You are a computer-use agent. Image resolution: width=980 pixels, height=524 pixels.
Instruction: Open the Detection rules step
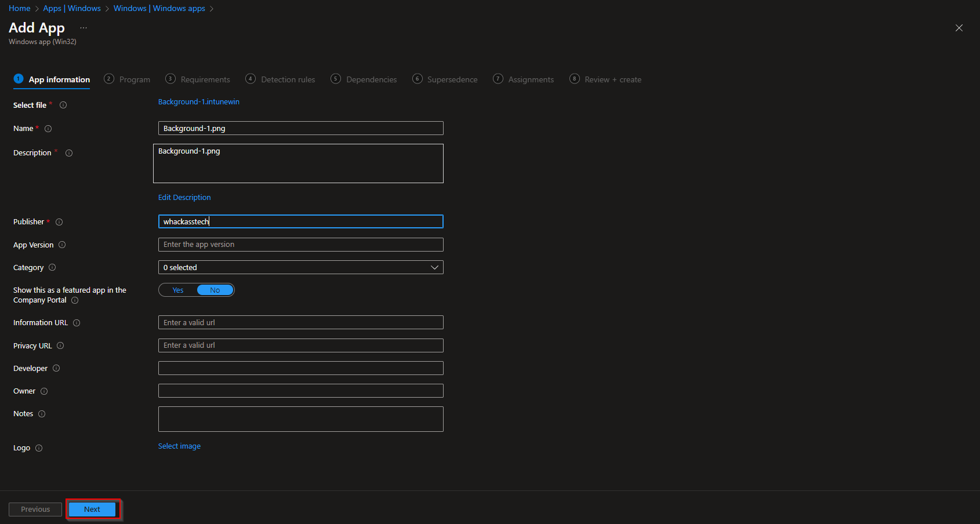point(288,79)
